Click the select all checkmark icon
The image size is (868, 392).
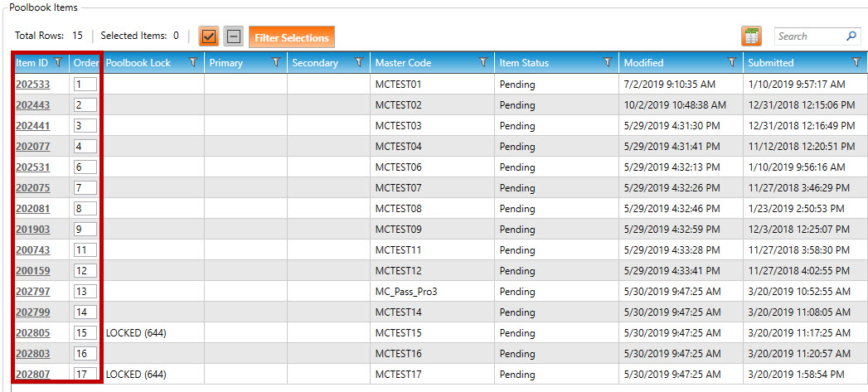(208, 36)
